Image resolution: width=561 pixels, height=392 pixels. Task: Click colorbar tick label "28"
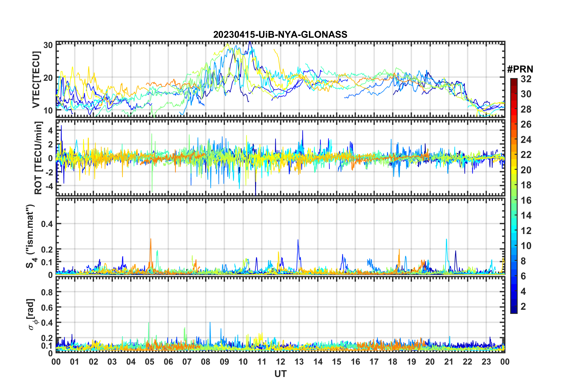tap(526, 109)
